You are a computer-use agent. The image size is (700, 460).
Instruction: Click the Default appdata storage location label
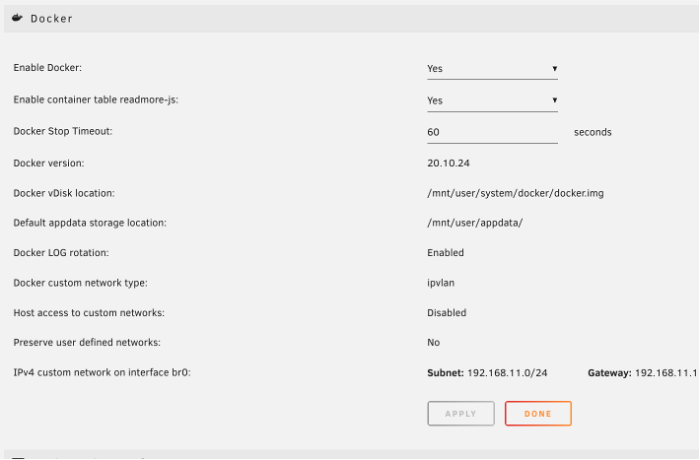tap(90, 223)
